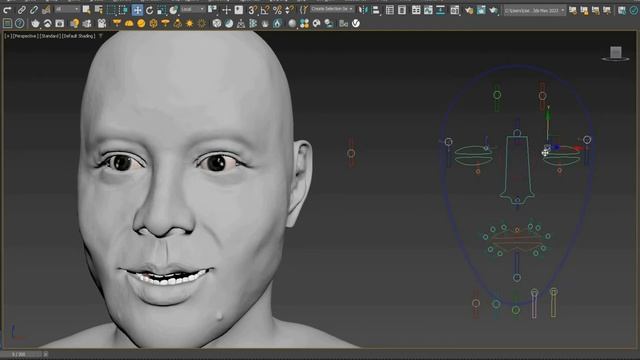The height and width of the screenshot is (360, 640).
Task: Open the Render Setup teapot icon
Action: tap(469, 10)
